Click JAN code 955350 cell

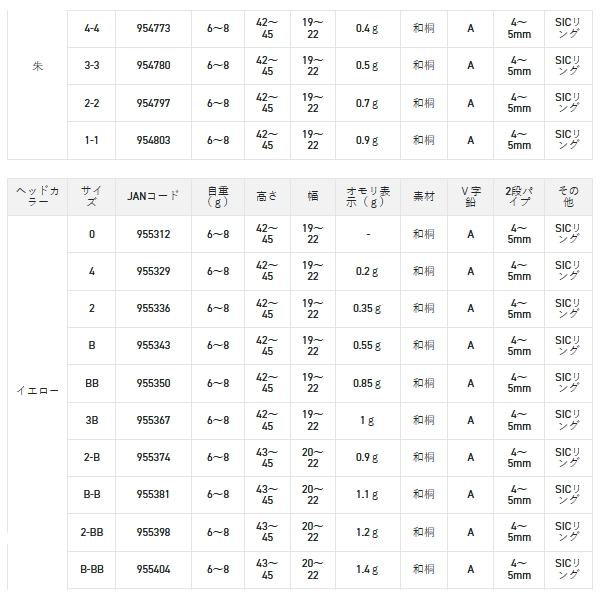153,383
